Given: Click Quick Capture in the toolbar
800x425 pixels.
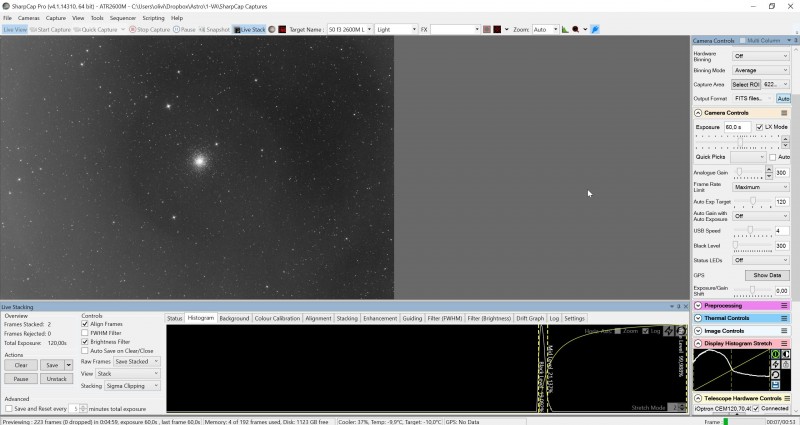Looking at the screenshot, I should 95,30.
